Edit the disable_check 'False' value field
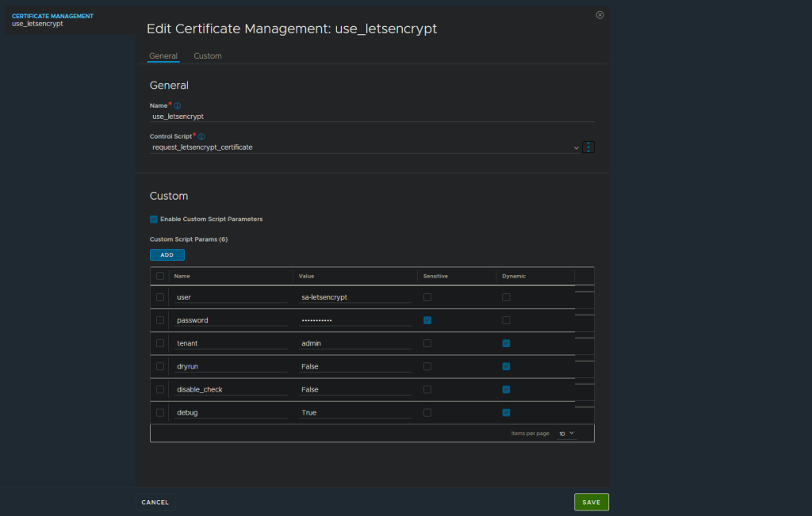The height and width of the screenshot is (516, 812). [x=355, y=390]
